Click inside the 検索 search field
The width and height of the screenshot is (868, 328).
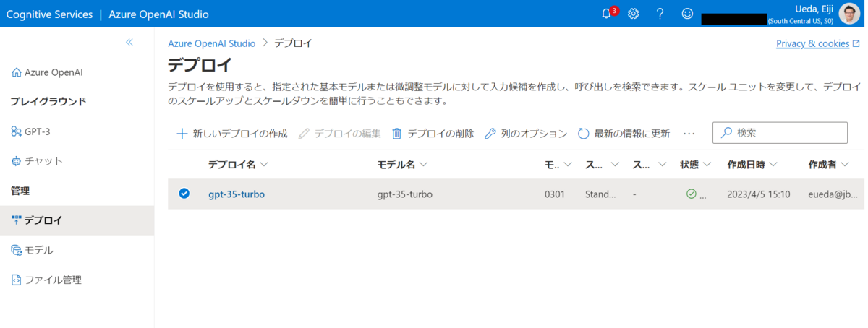780,133
